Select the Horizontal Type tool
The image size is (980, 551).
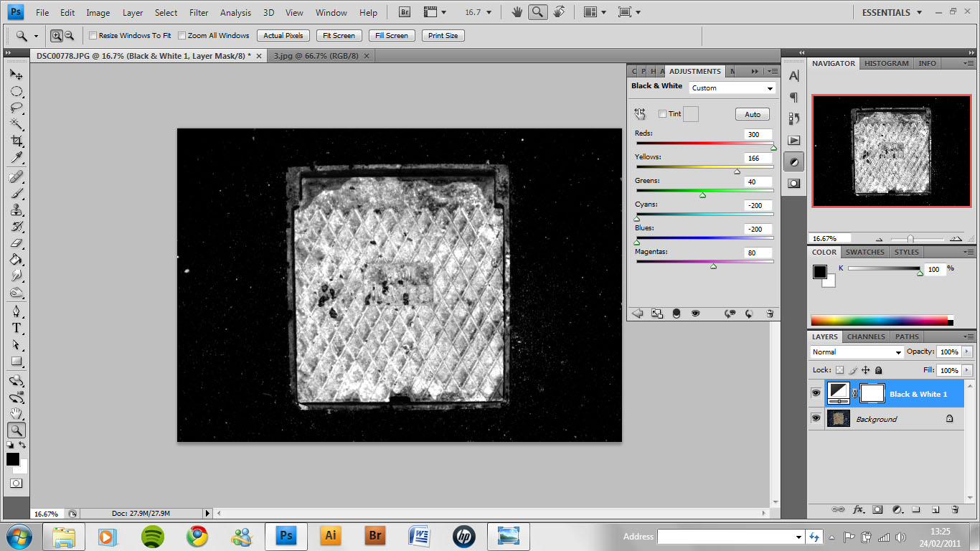[x=17, y=328]
